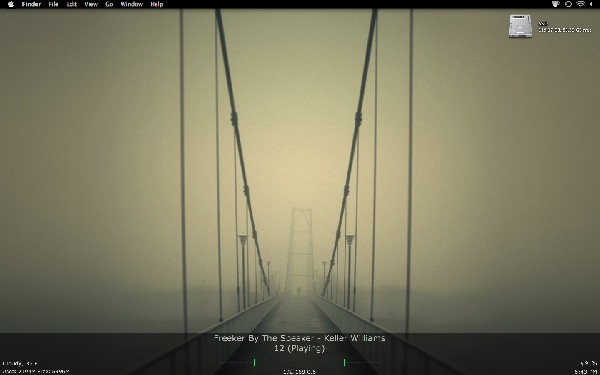Open the Help menu

point(157,4)
